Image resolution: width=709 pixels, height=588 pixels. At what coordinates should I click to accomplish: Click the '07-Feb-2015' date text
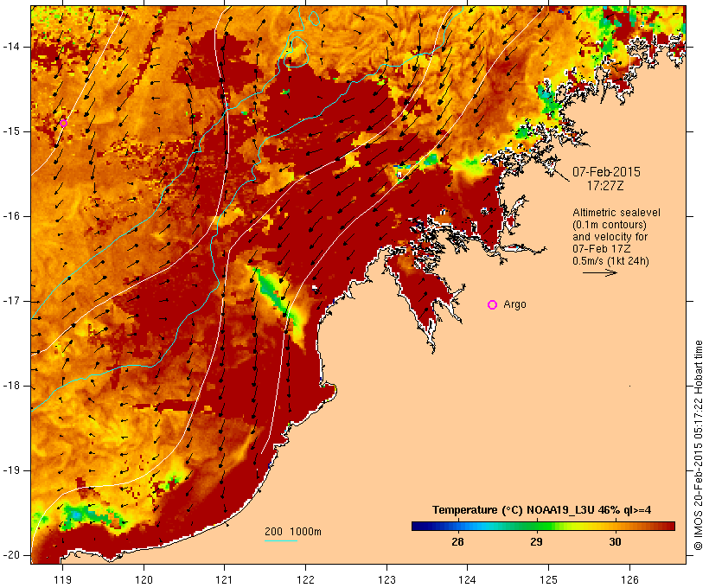[x=606, y=172]
